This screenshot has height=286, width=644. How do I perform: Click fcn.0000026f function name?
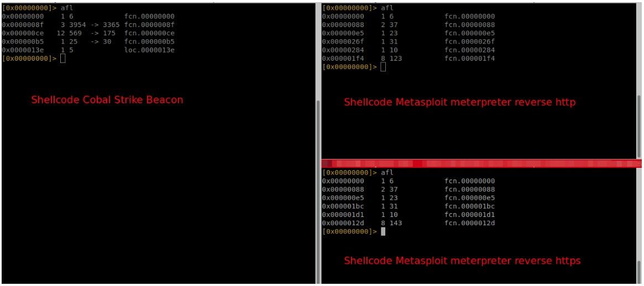tap(470, 42)
